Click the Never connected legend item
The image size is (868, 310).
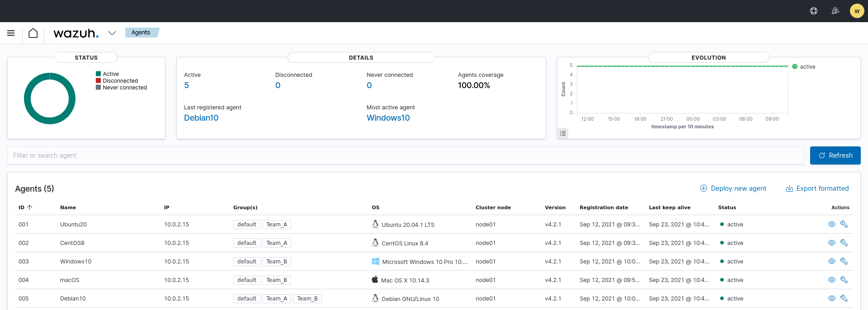click(121, 88)
